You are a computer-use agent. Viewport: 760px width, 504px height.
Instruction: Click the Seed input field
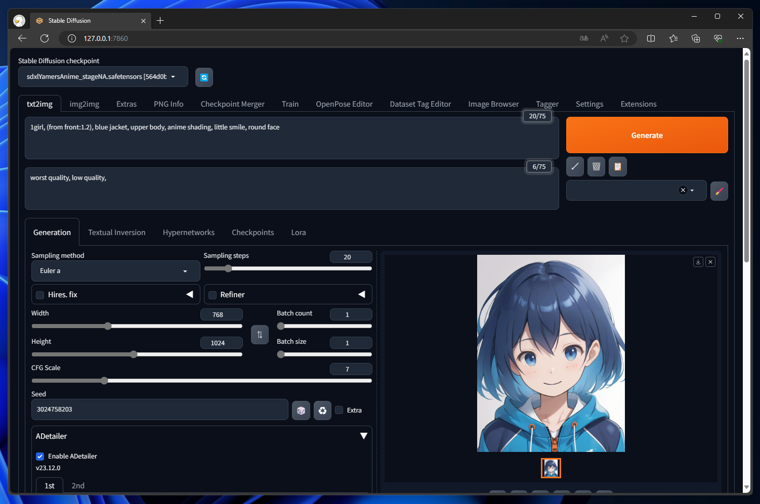point(160,410)
